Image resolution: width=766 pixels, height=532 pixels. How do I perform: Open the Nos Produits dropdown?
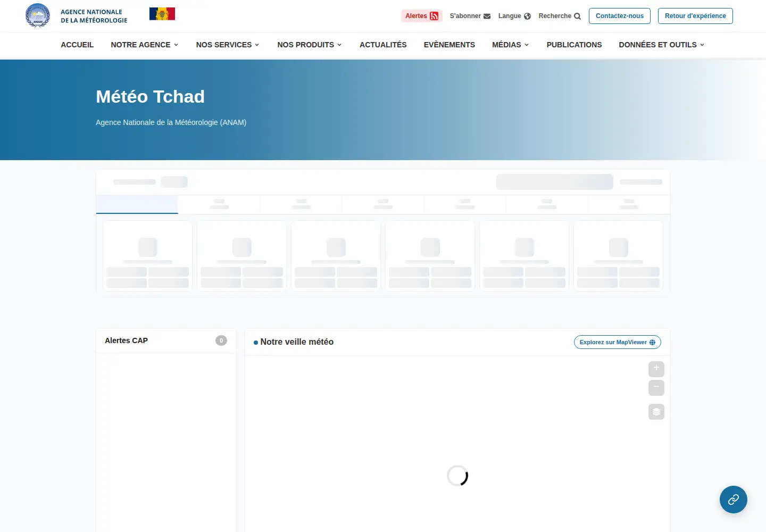(x=310, y=45)
